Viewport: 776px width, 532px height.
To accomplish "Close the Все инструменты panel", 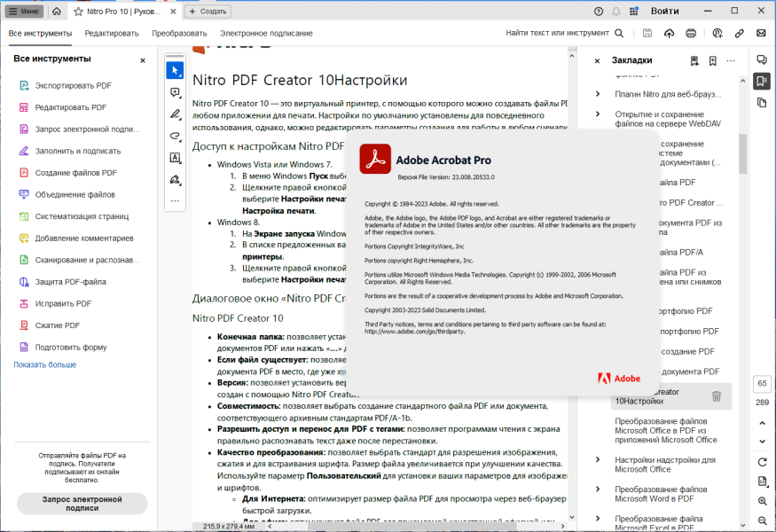I will click(143, 60).
